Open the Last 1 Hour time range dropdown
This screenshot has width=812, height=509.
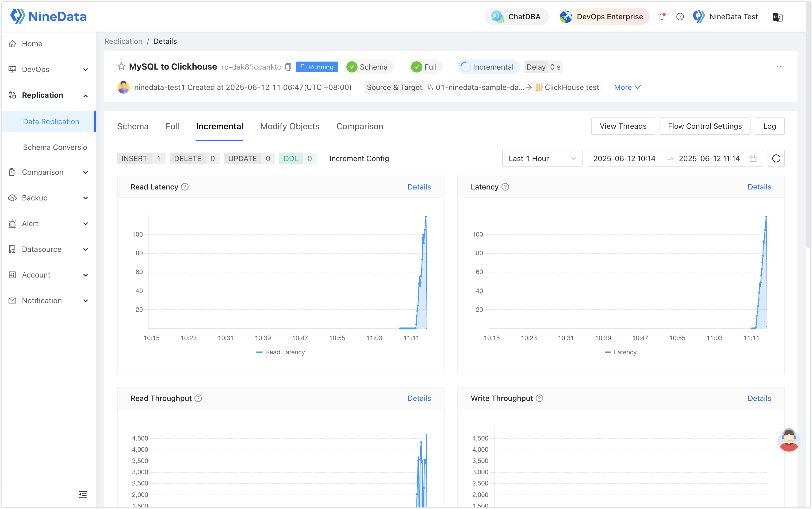pyautogui.click(x=542, y=158)
